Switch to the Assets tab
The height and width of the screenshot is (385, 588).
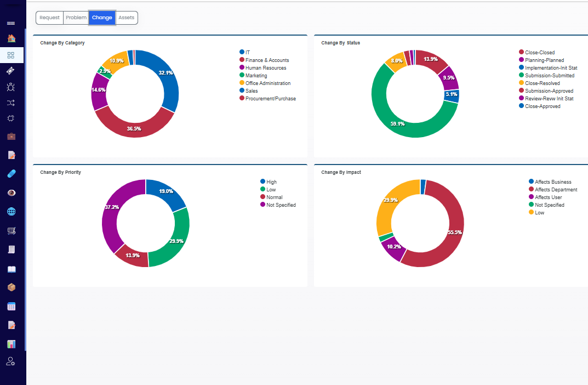pyautogui.click(x=127, y=18)
